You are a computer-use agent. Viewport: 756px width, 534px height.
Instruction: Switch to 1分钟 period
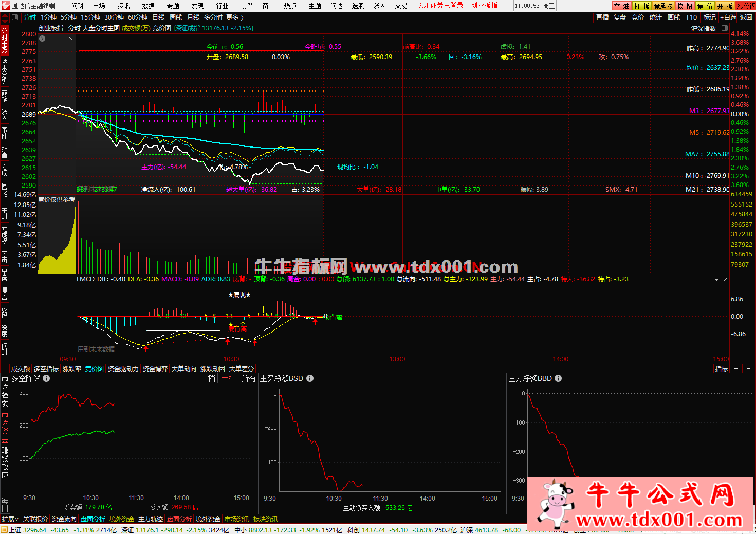coord(49,17)
